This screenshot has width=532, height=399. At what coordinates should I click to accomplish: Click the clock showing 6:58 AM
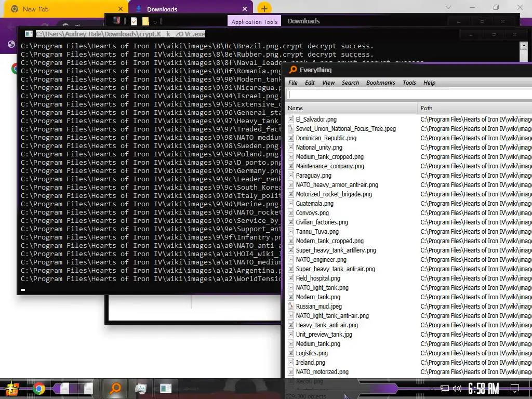pos(484,389)
